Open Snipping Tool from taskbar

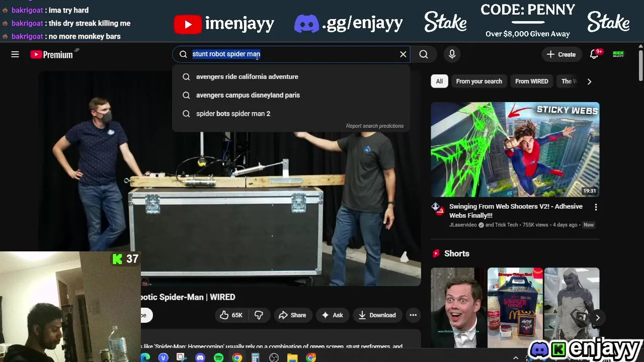[x=182, y=357]
